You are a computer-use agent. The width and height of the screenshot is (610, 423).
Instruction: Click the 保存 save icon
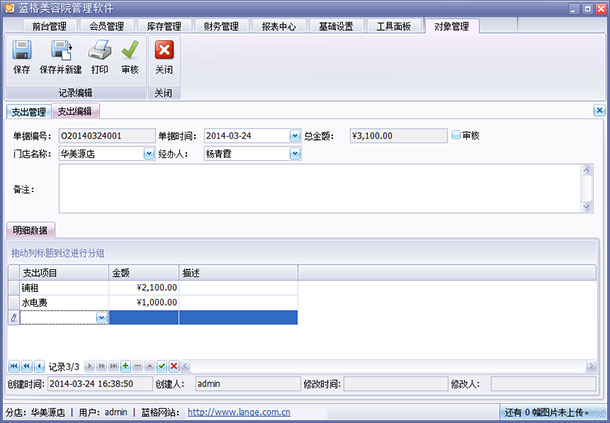(22, 50)
